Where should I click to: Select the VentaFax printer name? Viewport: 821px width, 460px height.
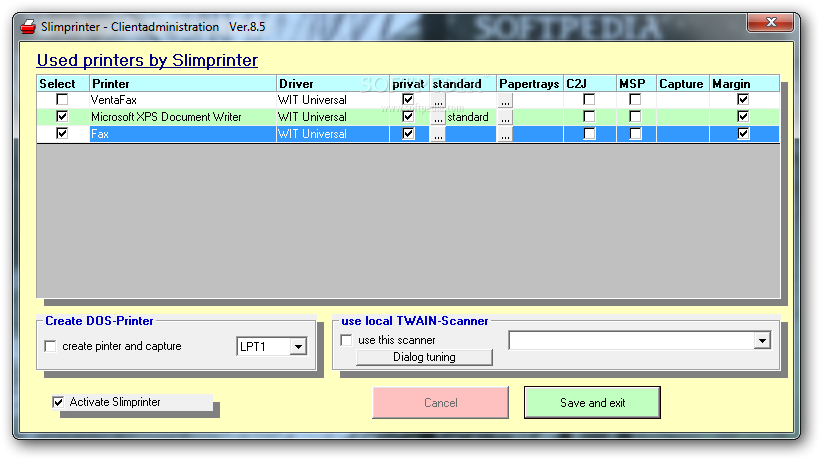114,100
